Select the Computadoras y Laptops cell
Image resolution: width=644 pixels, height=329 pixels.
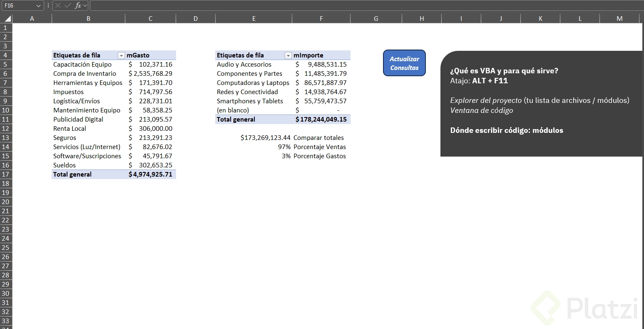point(254,83)
